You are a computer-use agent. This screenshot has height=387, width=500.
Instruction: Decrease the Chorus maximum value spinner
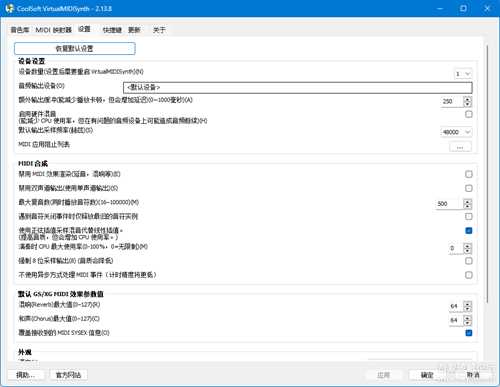[468, 323]
